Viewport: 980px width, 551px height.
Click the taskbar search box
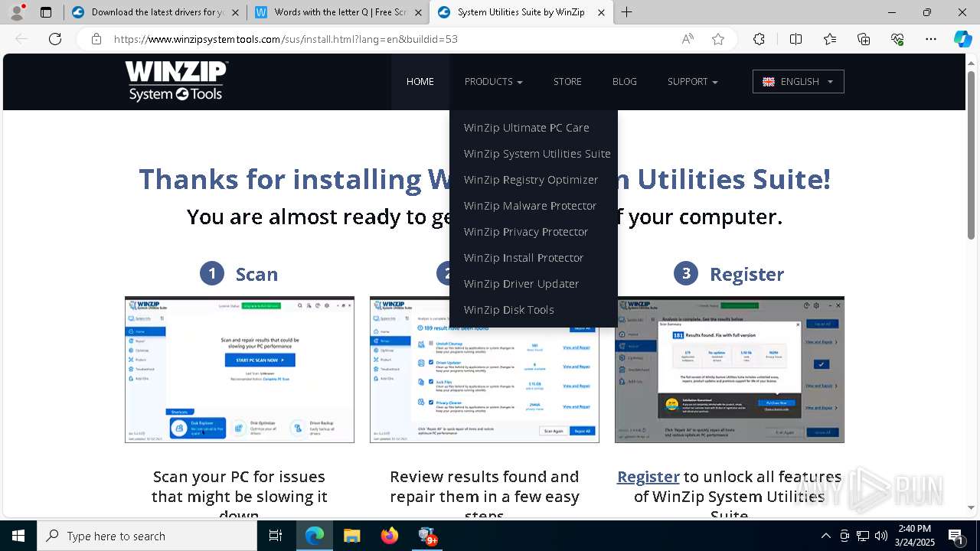[x=147, y=536]
